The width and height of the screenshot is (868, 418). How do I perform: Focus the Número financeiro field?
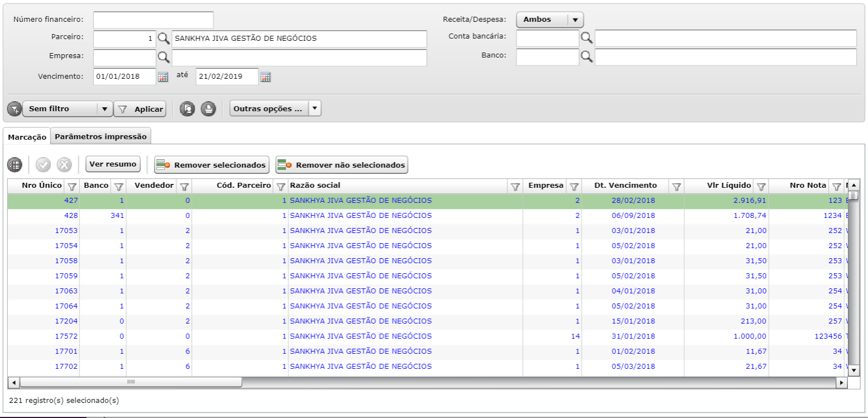click(x=154, y=20)
